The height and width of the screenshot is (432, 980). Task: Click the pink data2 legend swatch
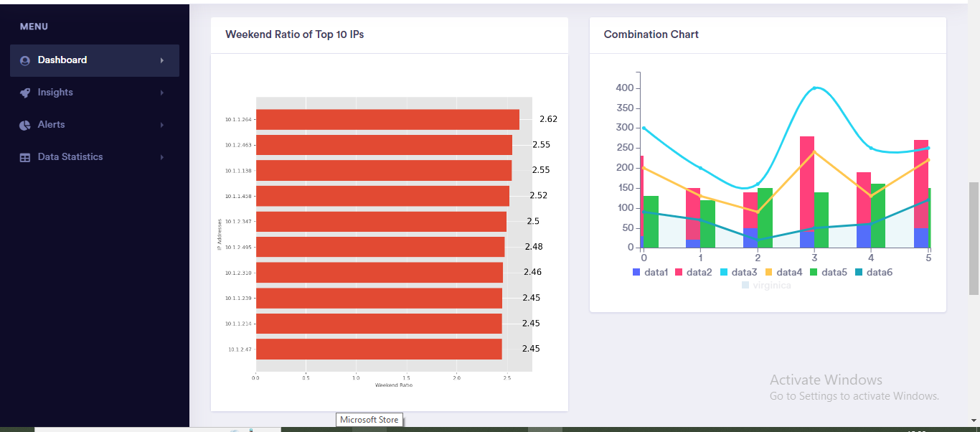[679, 273]
